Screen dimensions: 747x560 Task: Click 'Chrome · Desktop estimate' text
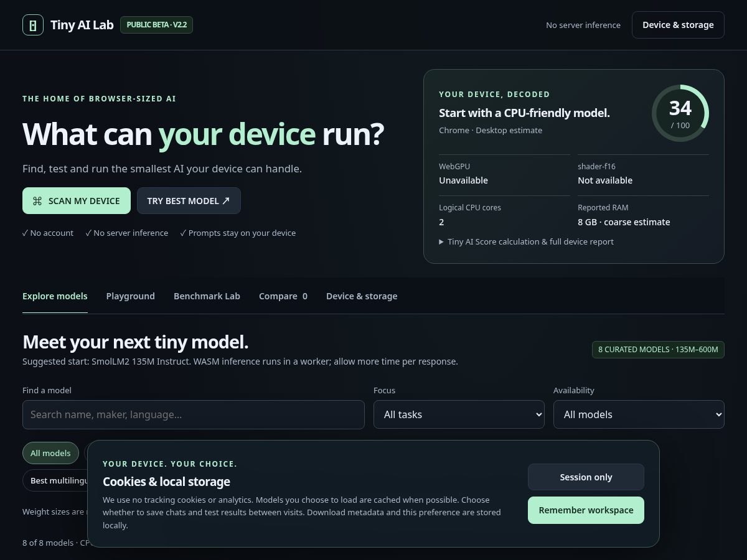[x=491, y=130]
